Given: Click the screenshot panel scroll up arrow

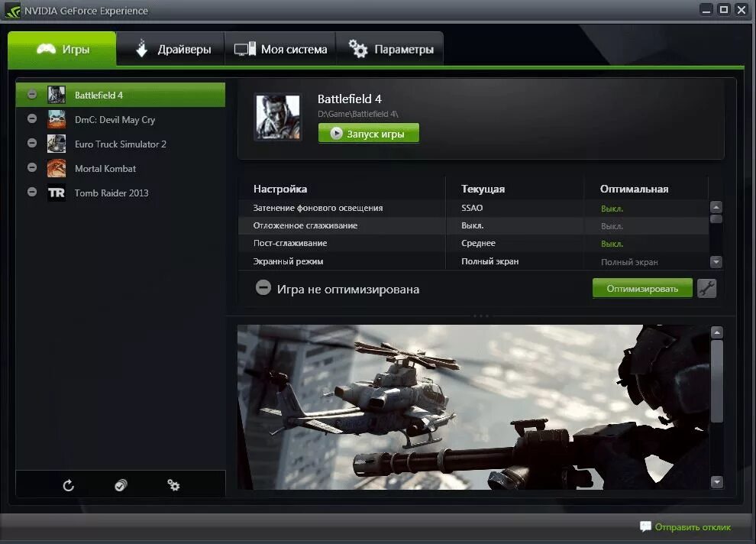Looking at the screenshot, I should click(717, 332).
